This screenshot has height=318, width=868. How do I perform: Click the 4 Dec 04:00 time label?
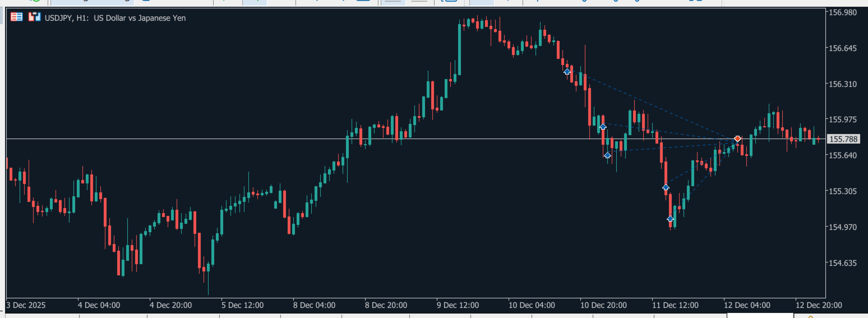(100, 305)
